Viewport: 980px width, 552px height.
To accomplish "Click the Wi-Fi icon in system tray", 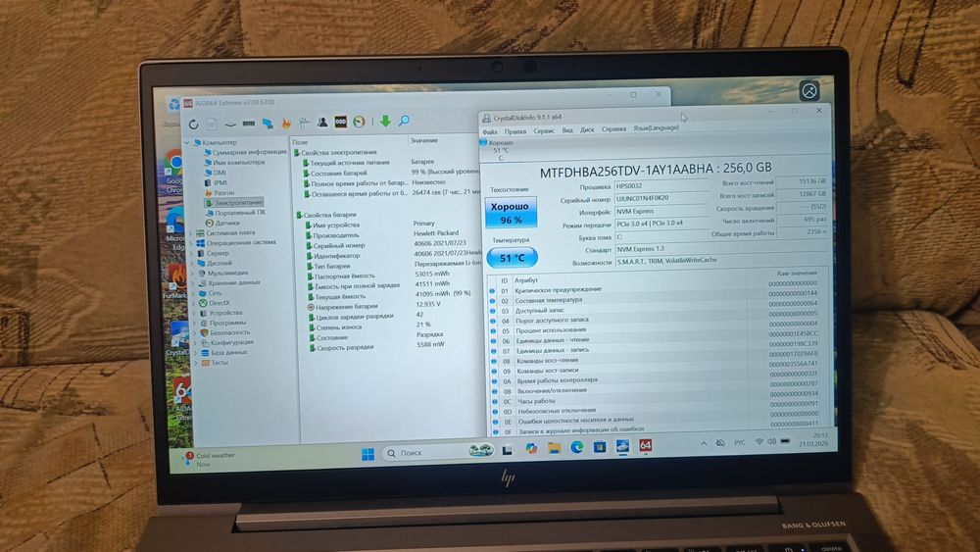I will coord(759,441).
